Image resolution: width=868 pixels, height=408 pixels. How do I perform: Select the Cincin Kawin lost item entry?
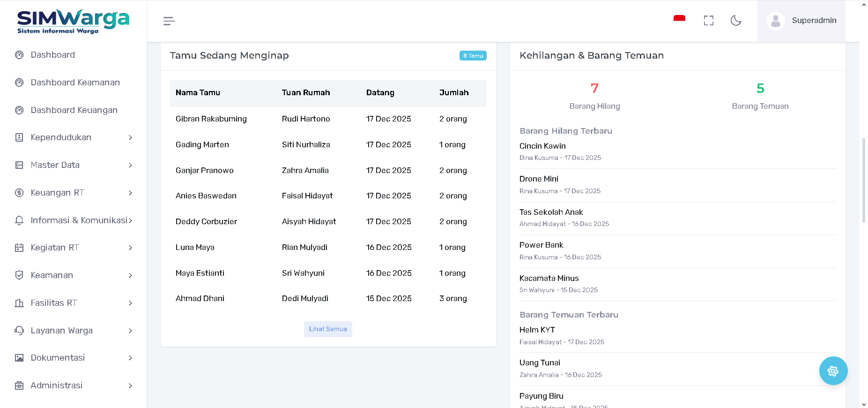(x=542, y=146)
